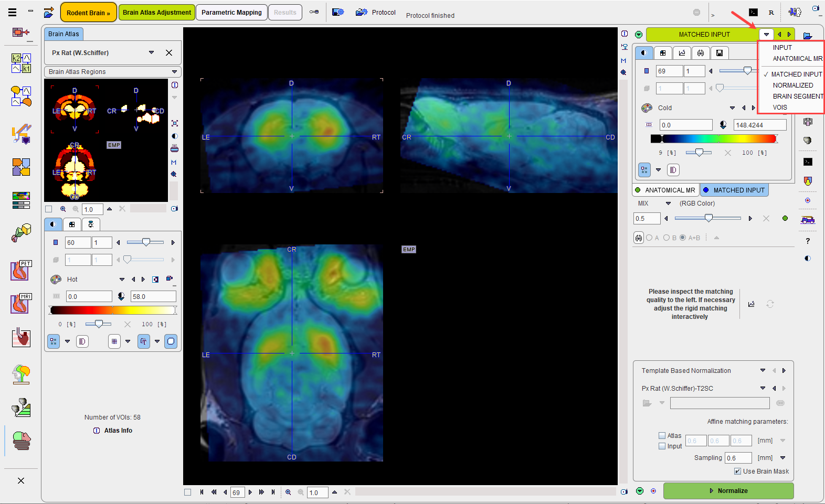825x504 pixels.
Task: Switch to the ANATOMICAL MR tab
Action: click(665, 190)
